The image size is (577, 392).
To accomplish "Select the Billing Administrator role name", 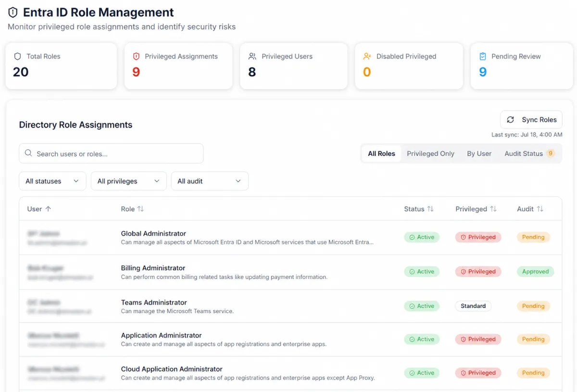I will (153, 268).
